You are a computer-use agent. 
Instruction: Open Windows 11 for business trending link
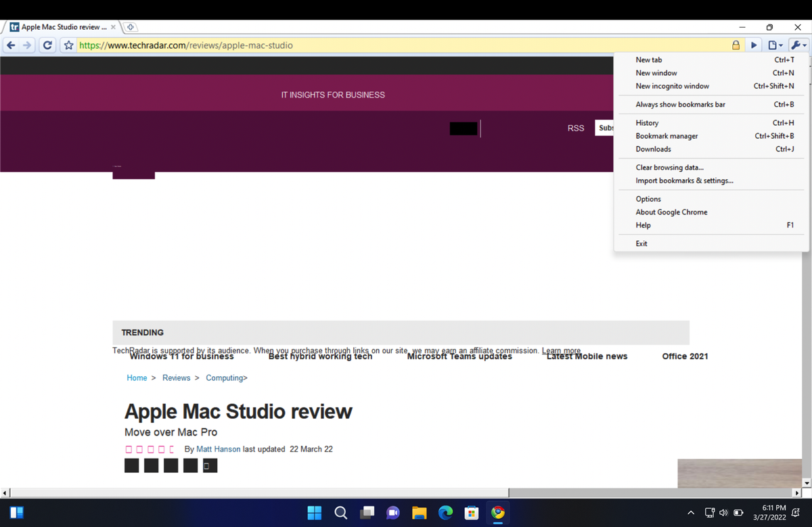point(181,356)
